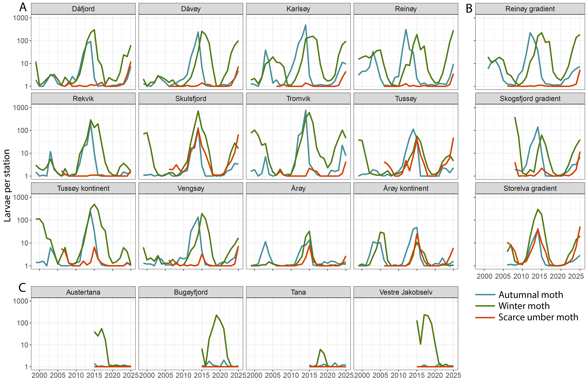
Task: Click the Rekvik panel title
Action: (x=83, y=99)
